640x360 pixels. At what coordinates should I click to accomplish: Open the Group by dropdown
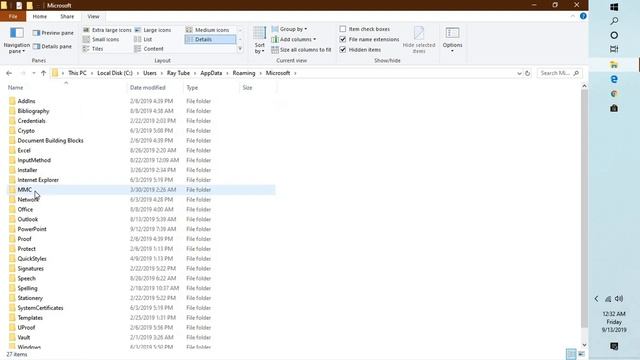[289, 29]
